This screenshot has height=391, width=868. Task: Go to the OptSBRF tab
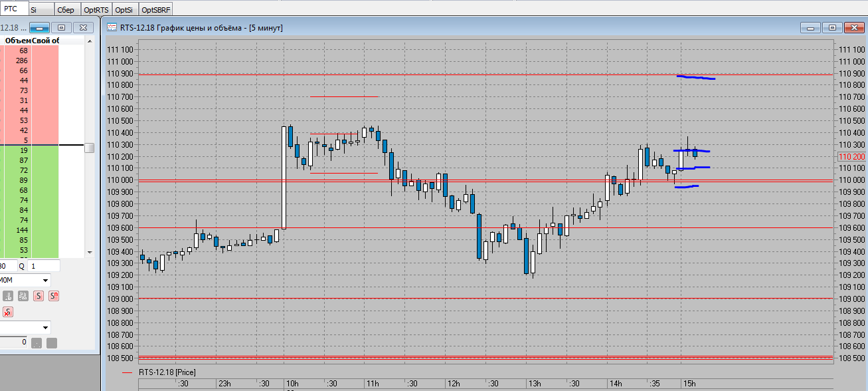(156, 10)
